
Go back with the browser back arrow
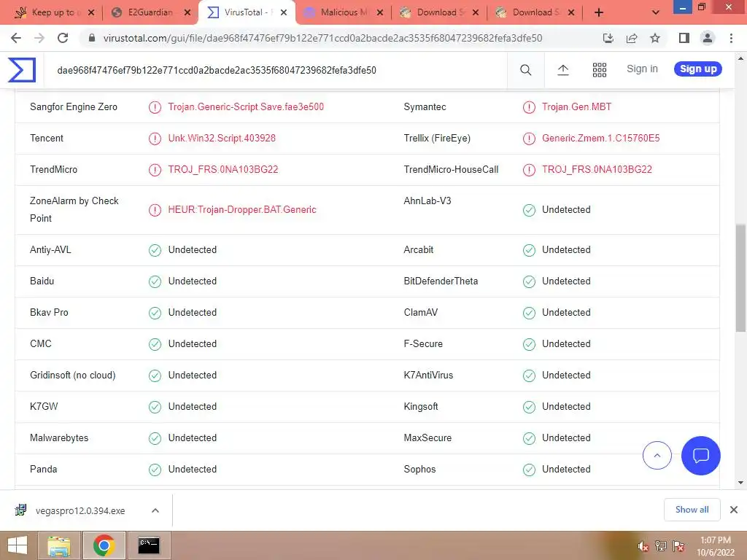tap(16, 38)
